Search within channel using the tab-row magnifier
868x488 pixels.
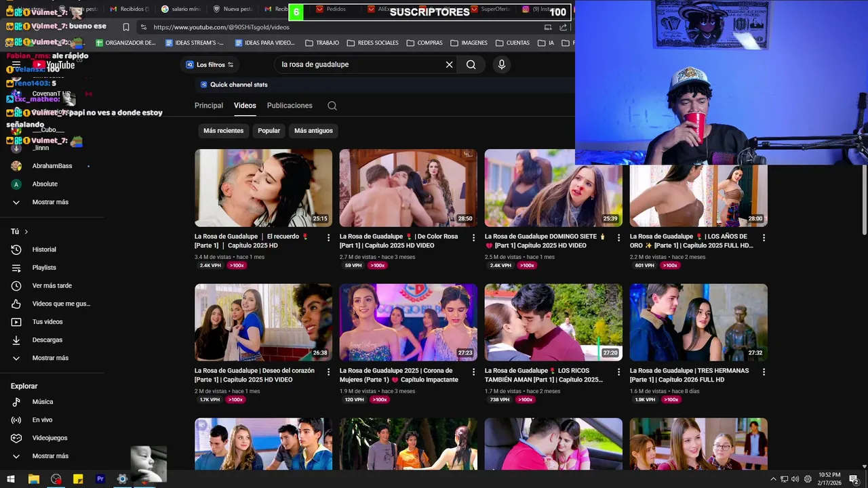coord(332,106)
